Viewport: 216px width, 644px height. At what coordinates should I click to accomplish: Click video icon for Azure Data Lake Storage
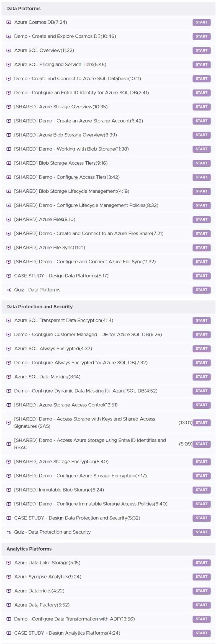tap(9, 563)
